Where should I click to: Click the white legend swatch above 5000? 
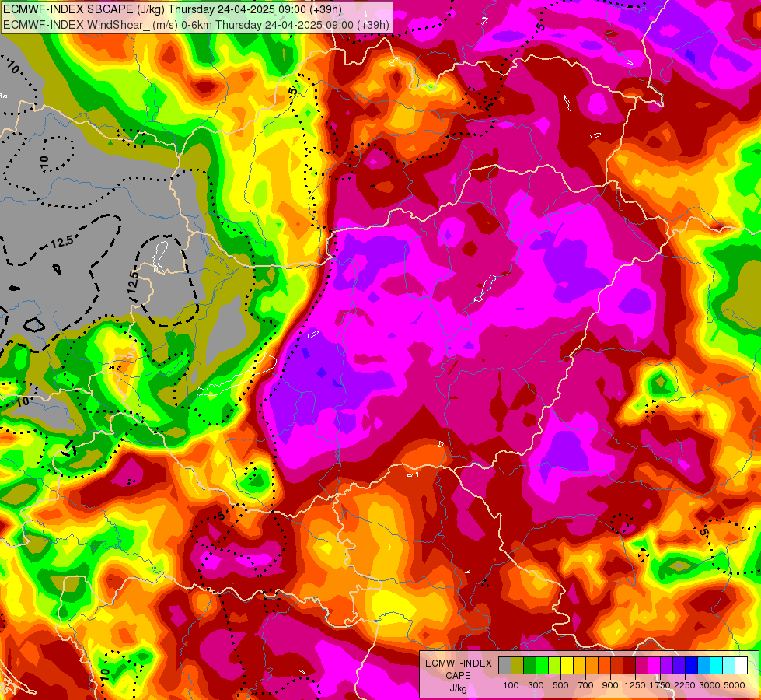[x=742, y=666]
